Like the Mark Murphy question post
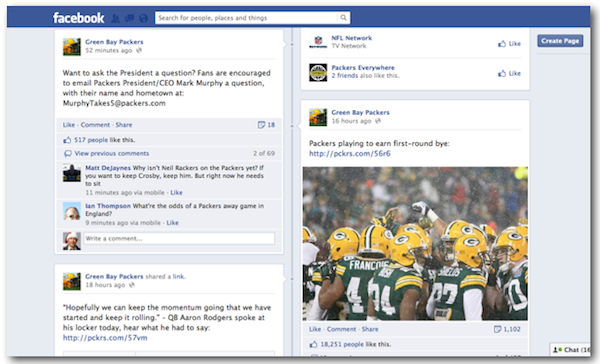This screenshot has height=364, width=600. [69, 125]
